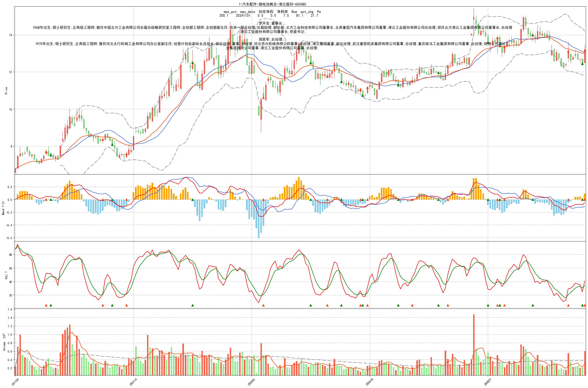
Task: Click the rightmost green triangle in Kdj panel
Action: click(582, 305)
